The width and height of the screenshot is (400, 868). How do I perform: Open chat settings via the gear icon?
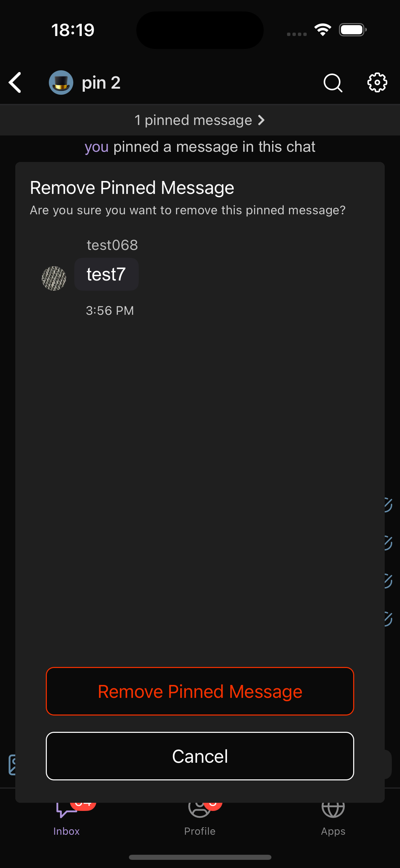tap(377, 83)
